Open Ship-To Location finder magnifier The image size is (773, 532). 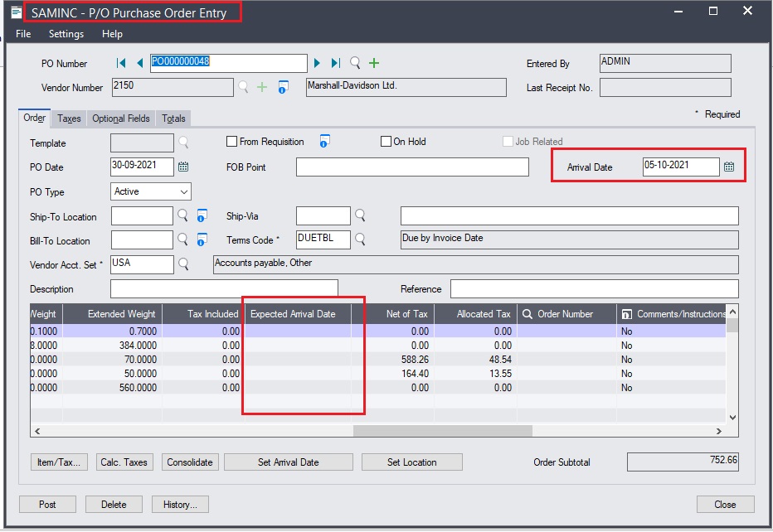point(183,215)
